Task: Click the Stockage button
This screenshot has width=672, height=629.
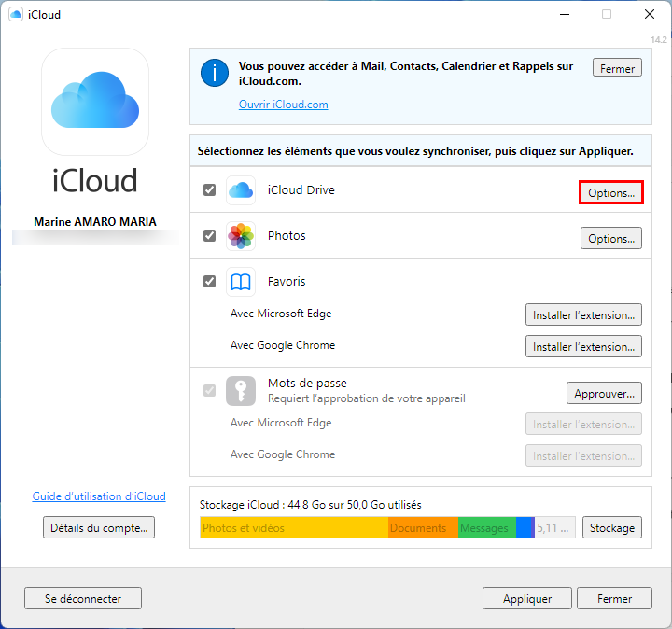Action: (612, 527)
